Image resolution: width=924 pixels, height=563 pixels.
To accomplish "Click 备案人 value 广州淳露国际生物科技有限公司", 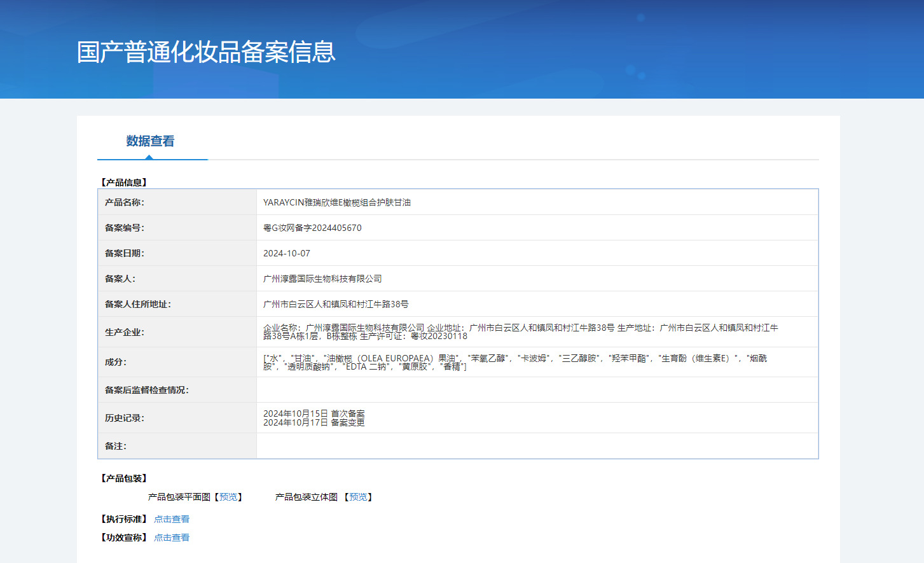I will 322,279.
